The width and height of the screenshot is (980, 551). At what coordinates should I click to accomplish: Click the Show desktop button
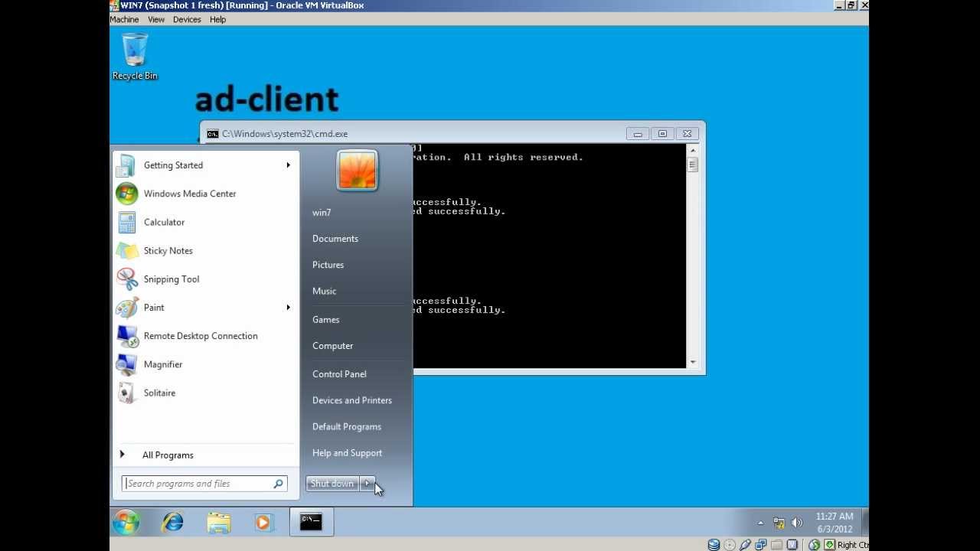865,522
